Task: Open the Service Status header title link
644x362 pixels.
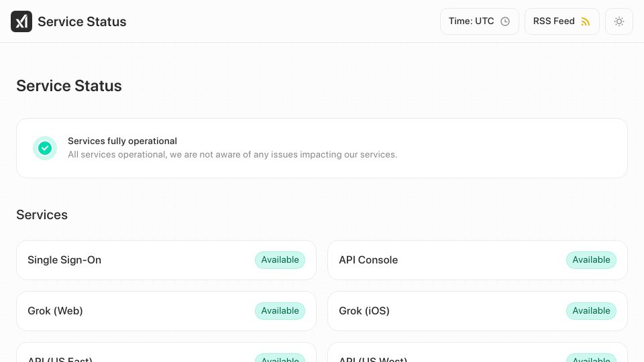Action: (x=82, y=21)
